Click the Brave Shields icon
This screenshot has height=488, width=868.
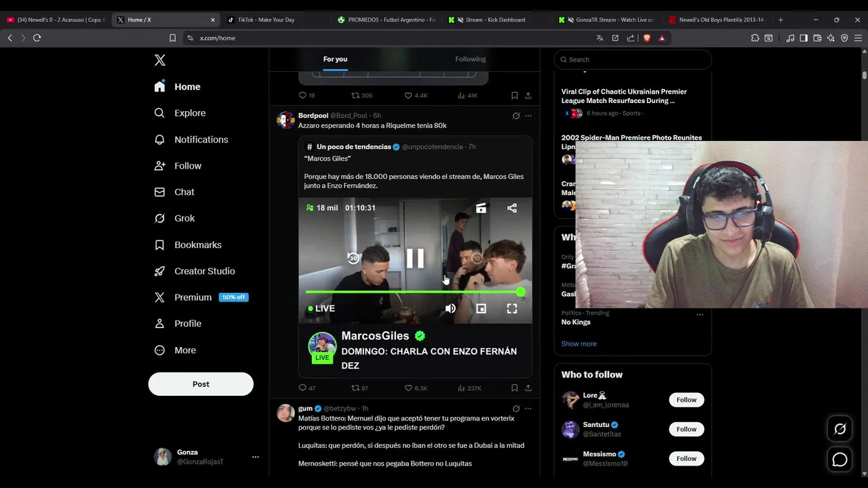tap(647, 38)
